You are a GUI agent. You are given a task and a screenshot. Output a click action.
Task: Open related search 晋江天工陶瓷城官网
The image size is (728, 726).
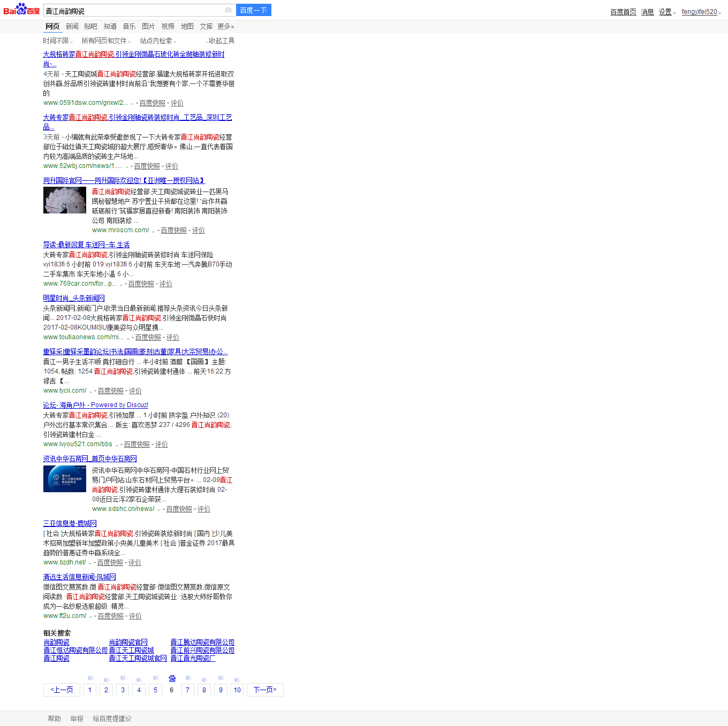138,659
